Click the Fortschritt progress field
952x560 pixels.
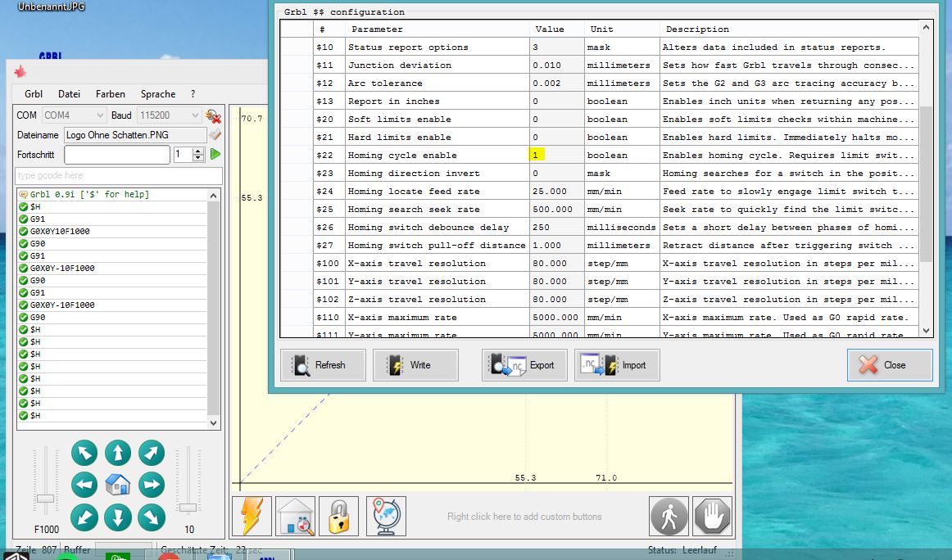pos(116,155)
